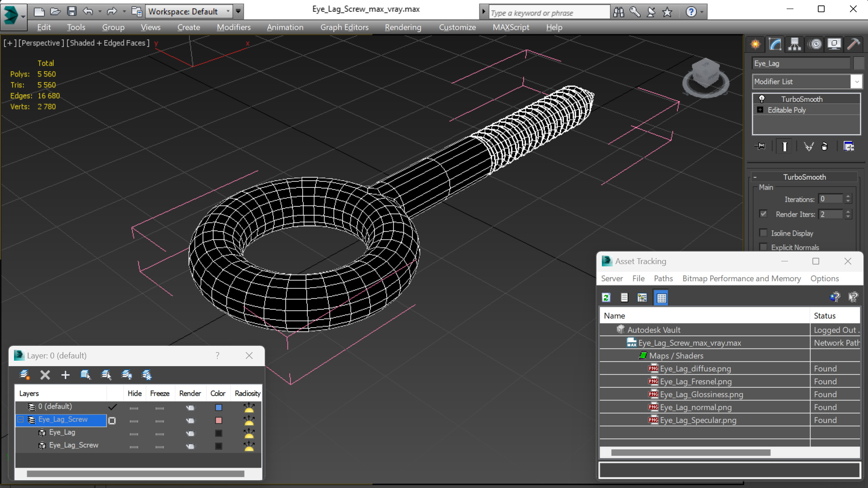
Task: Click Eye_Lag_Screw layer pink color swatch
Action: [x=219, y=420]
